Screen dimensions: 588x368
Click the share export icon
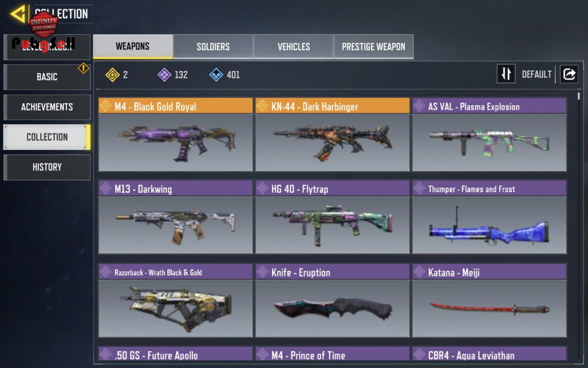click(569, 74)
